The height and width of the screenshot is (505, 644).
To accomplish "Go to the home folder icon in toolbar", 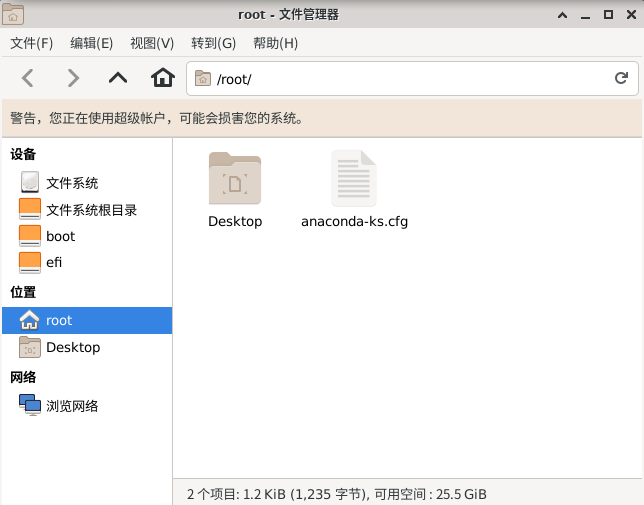I will point(162,78).
